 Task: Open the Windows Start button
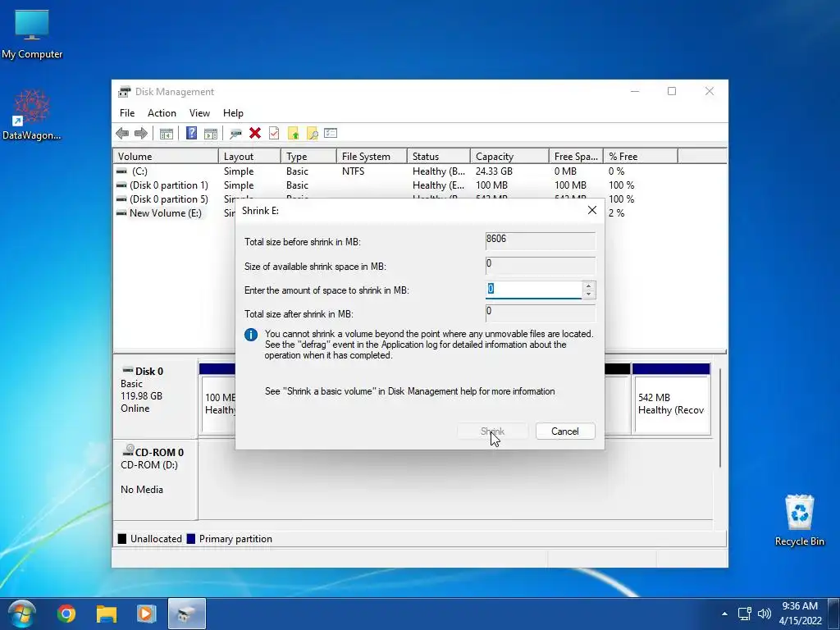pos(22,614)
